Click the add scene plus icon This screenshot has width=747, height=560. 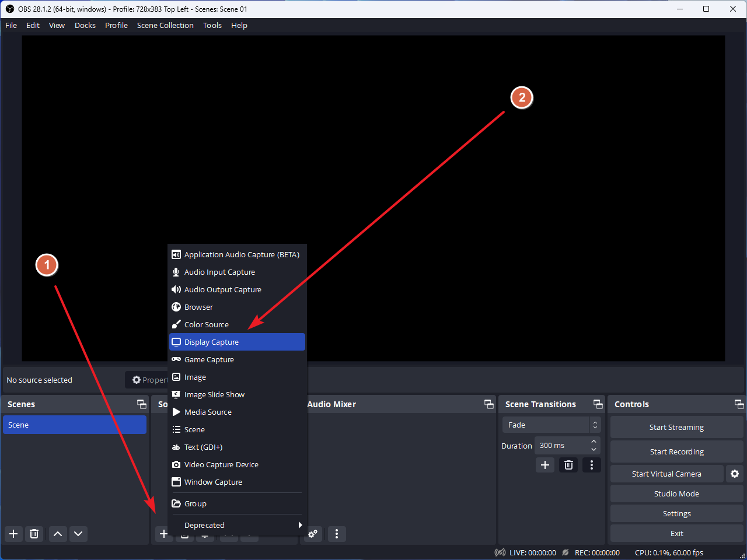point(13,534)
